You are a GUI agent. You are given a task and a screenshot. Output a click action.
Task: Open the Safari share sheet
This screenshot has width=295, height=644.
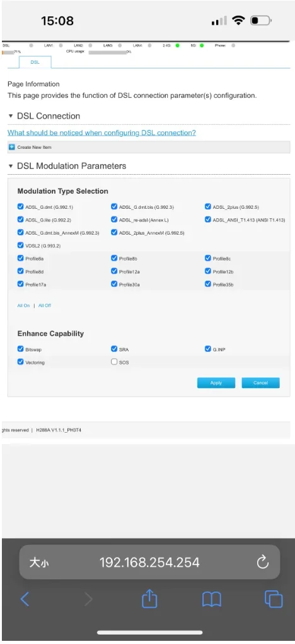149,597
